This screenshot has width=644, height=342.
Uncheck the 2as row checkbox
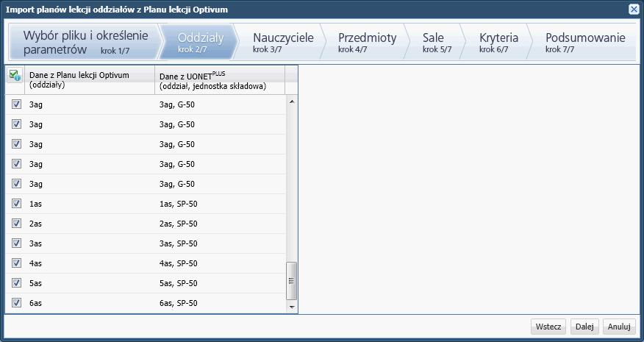click(x=16, y=223)
